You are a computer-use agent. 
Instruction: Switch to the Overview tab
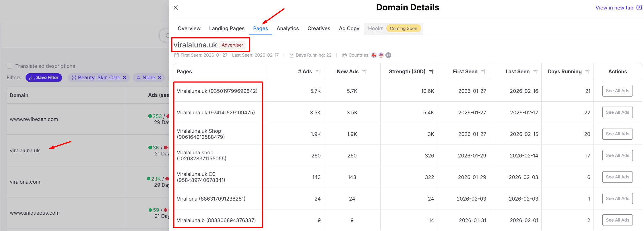[x=189, y=28]
